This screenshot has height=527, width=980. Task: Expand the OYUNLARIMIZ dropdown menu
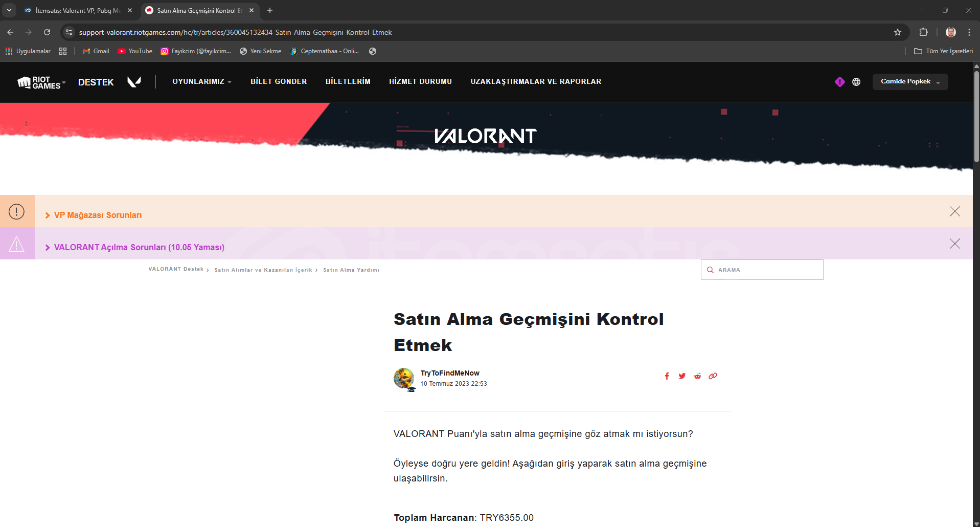[202, 82]
